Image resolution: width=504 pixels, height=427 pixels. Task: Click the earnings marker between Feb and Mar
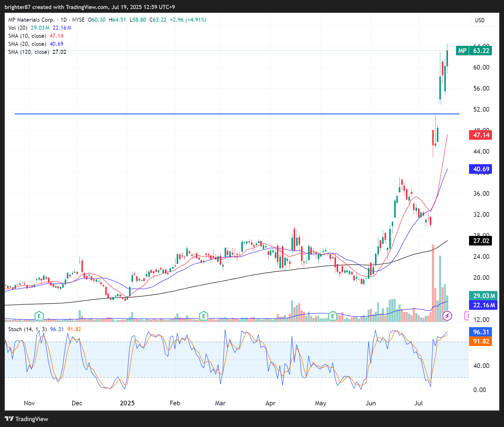coord(203,316)
